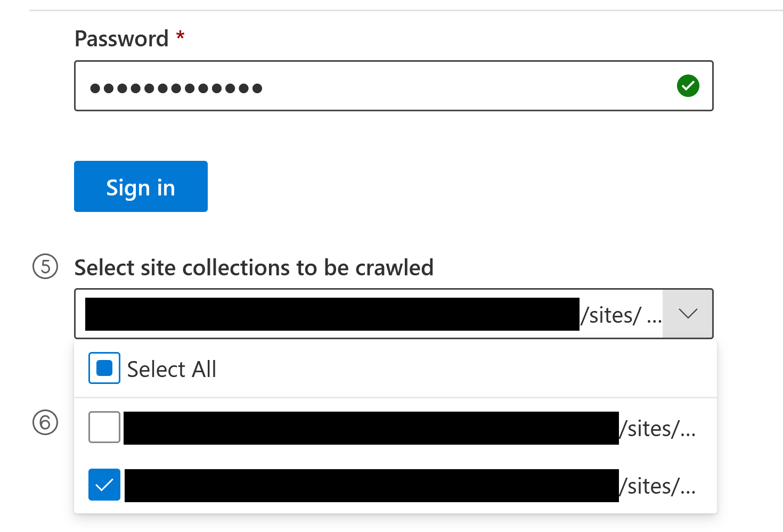Click the redacted URL of second site option

[372, 486]
